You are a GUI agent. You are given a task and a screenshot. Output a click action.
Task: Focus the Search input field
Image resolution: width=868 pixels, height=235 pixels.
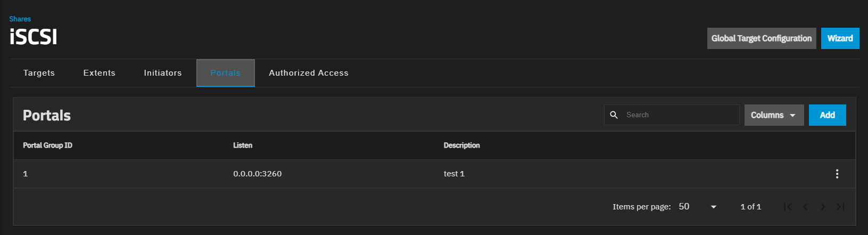click(679, 115)
